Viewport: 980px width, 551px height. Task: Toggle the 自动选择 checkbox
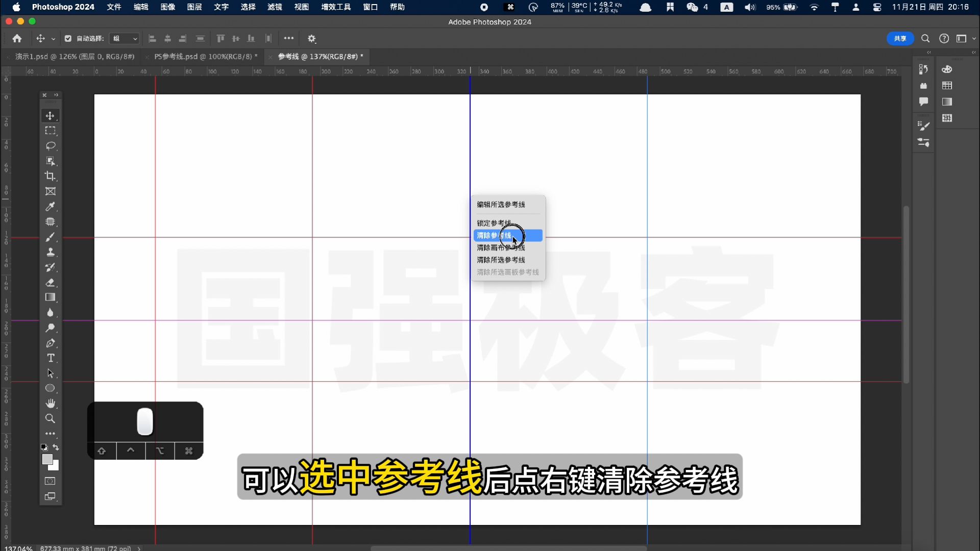pyautogui.click(x=68, y=38)
